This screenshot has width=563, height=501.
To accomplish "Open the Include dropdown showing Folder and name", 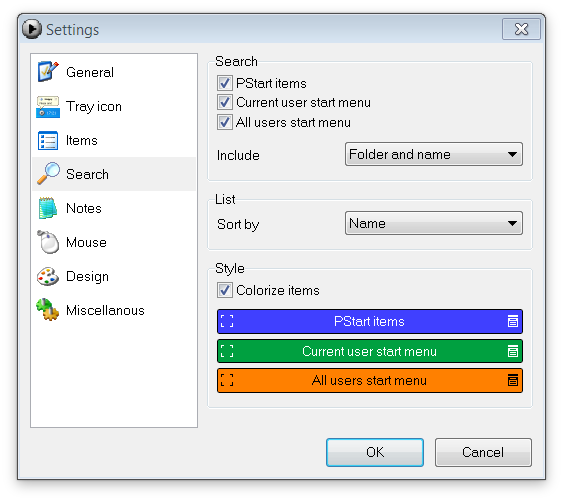I will click(x=434, y=154).
